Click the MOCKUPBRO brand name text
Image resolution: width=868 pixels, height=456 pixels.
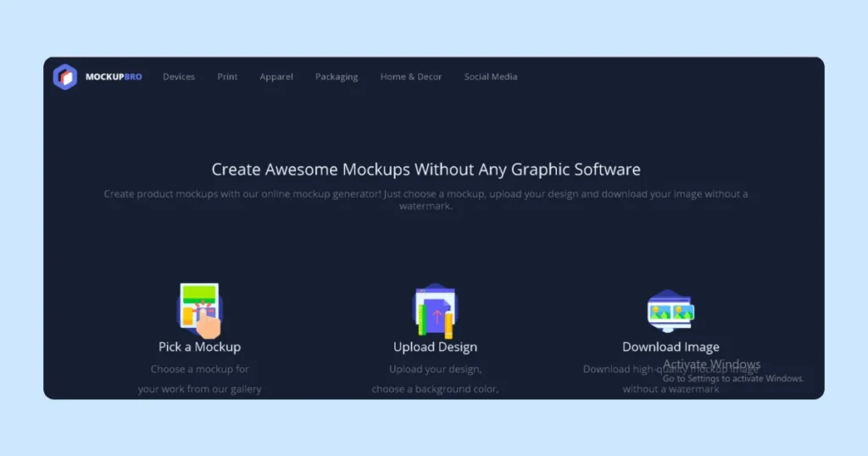pyautogui.click(x=114, y=77)
